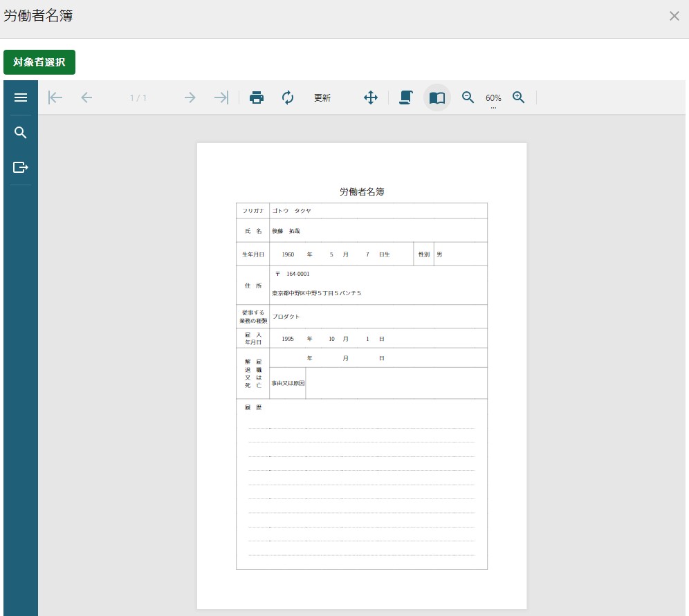Open the hamburger menu in sidebar
The image size is (689, 616).
pyautogui.click(x=21, y=97)
